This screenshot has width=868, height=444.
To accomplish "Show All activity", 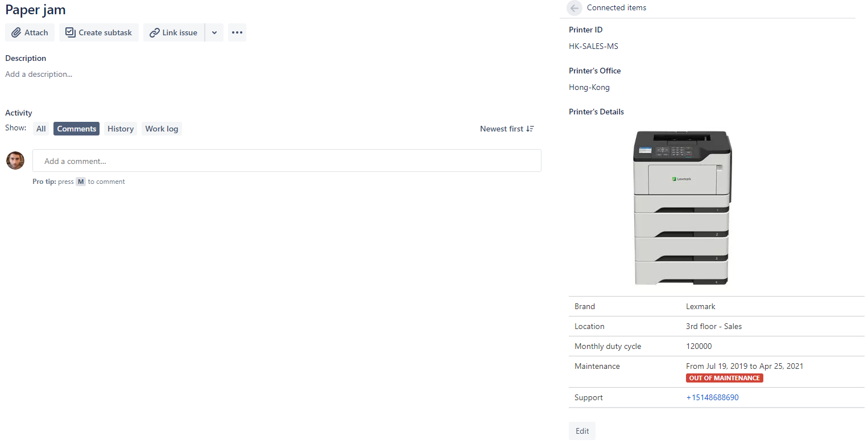I will pyautogui.click(x=41, y=129).
